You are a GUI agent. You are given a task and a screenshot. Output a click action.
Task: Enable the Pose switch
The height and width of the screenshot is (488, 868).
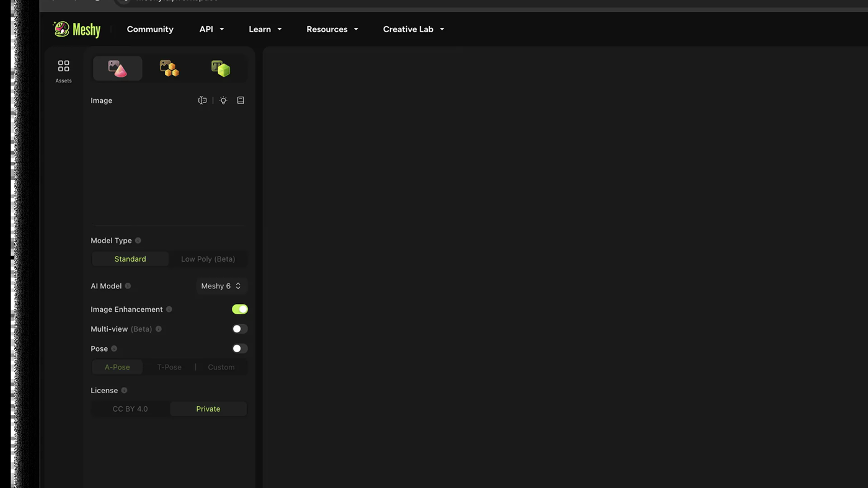[240, 349]
